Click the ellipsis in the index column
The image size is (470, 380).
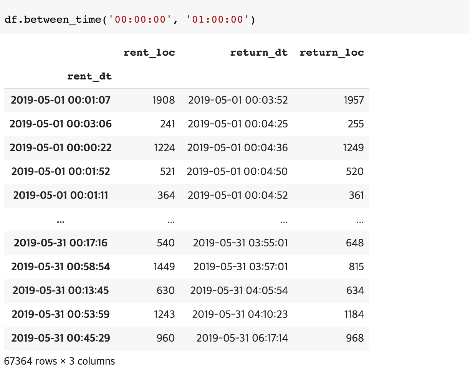click(60, 221)
